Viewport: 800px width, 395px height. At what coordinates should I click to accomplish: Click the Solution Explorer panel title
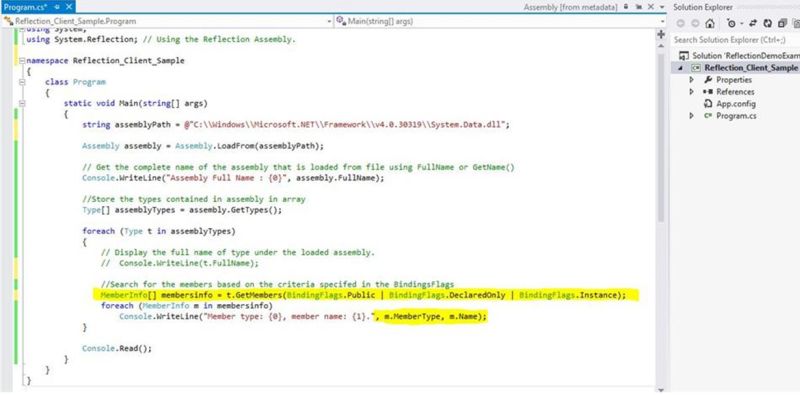coord(703,8)
